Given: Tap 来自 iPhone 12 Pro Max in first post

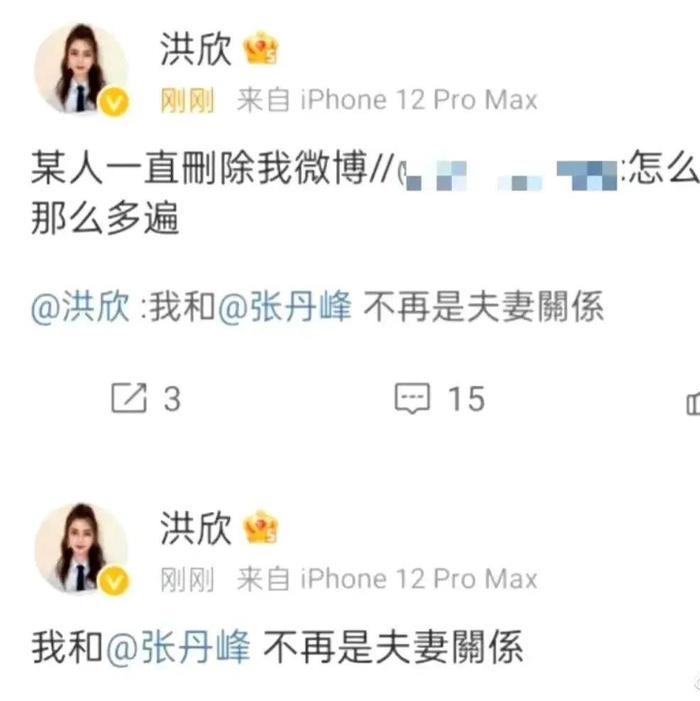Looking at the screenshot, I should pyautogui.click(x=387, y=99).
